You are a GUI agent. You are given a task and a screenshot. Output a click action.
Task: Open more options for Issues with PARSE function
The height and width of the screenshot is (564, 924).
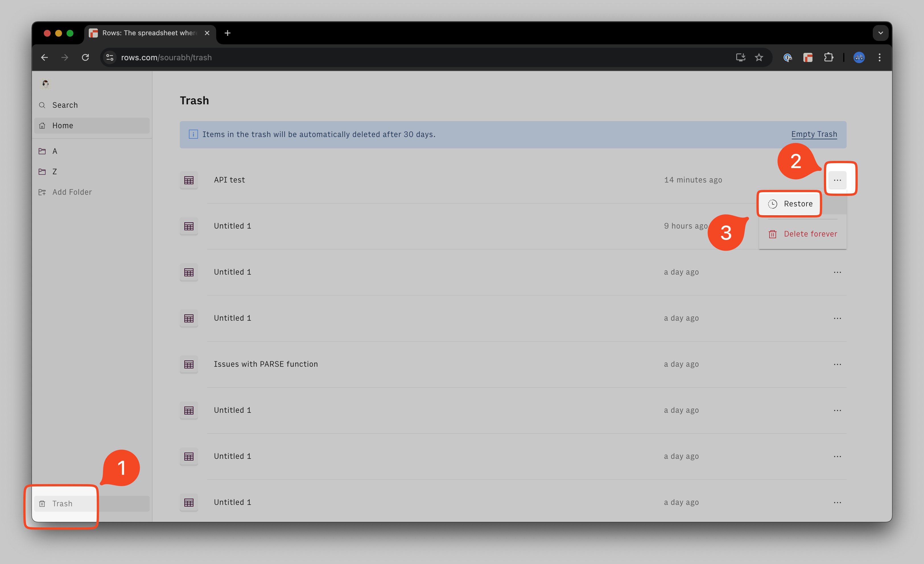(x=837, y=364)
